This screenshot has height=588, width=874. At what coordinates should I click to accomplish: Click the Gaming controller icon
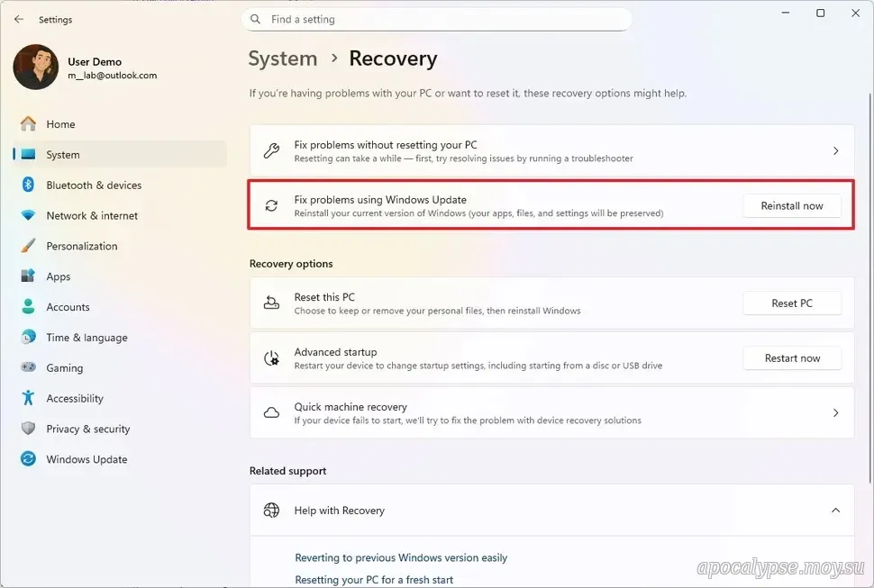pyautogui.click(x=28, y=368)
